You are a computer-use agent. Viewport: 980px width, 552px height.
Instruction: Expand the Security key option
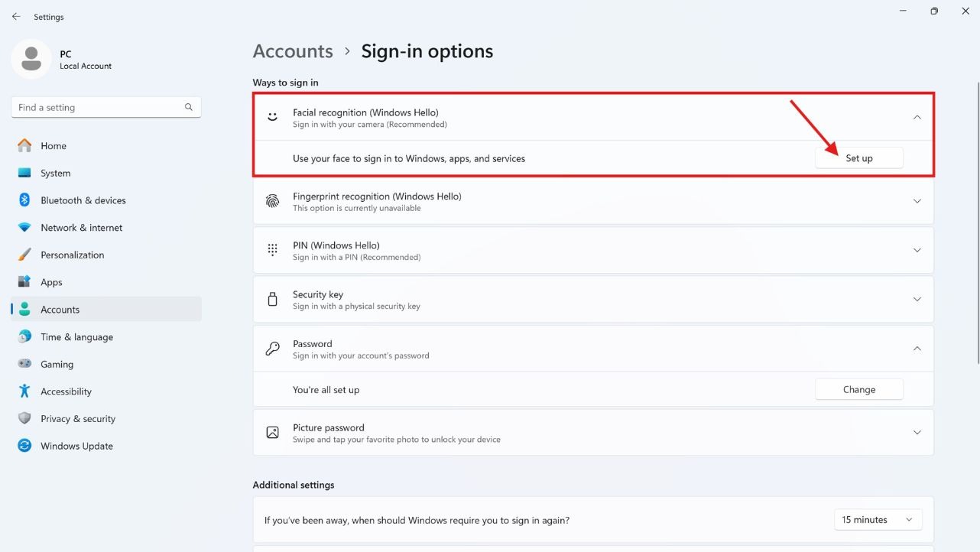[917, 300]
